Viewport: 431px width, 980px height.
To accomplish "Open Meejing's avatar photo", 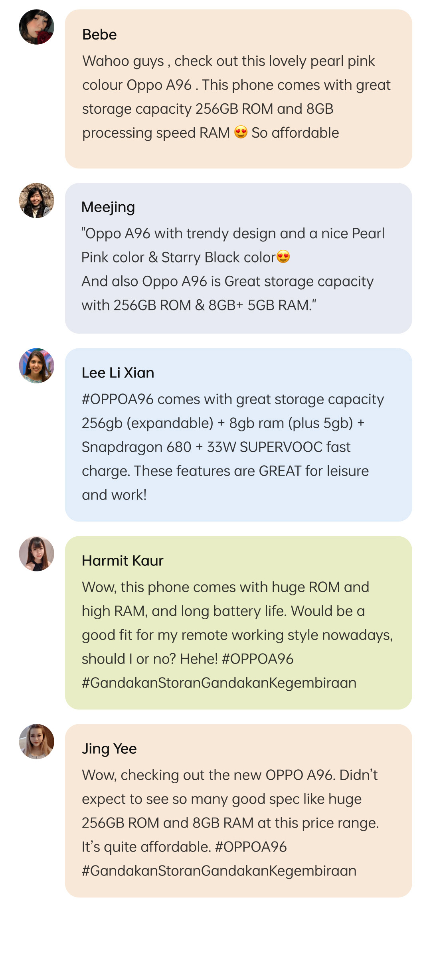I will tap(36, 201).
